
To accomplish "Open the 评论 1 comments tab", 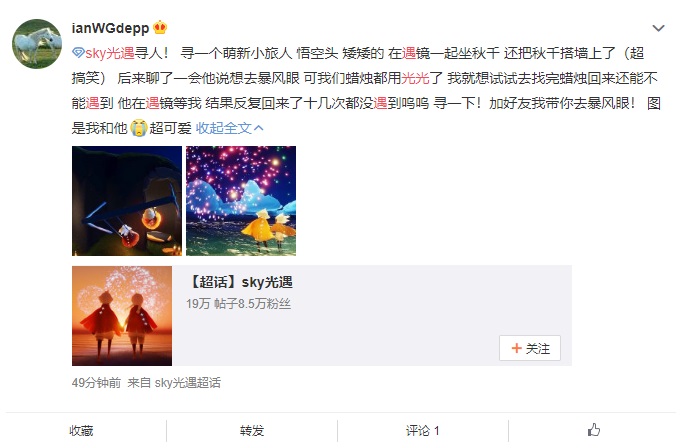I will click(x=422, y=431).
